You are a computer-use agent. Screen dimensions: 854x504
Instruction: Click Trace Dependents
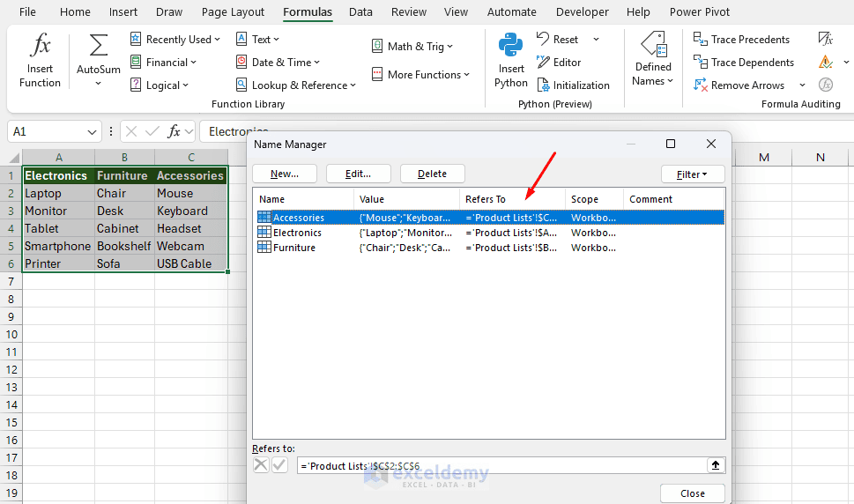pyautogui.click(x=744, y=62)
